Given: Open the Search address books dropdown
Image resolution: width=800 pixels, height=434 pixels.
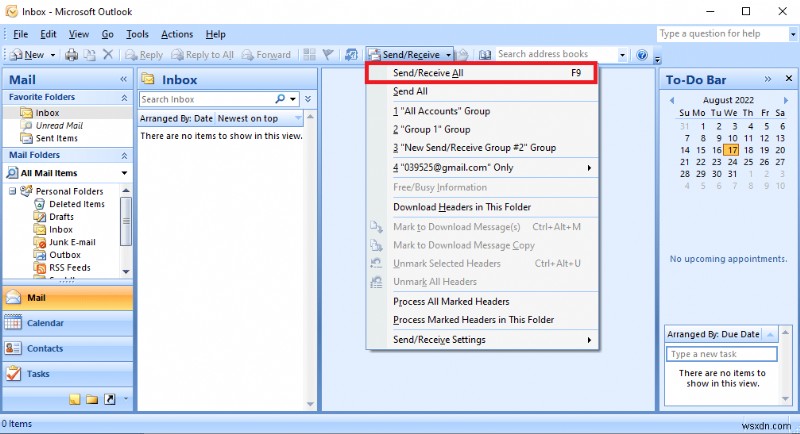Looking at the screenshot, I should click(x=622, y=55).
